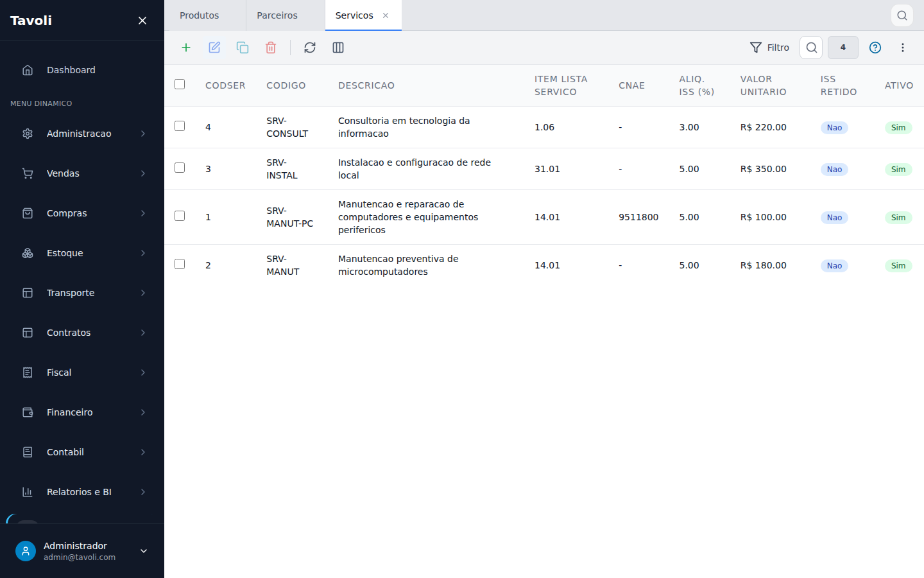The width and height of the screenshot is (924, 578).
Task: Click the Relatorios e BI chart icon
Action: click(28, 492)
